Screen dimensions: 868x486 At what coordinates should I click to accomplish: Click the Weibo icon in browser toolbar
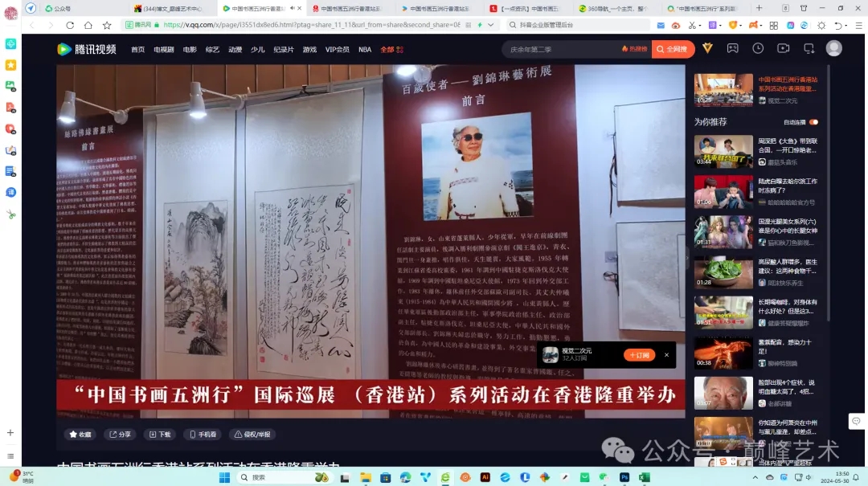point(676,25)
